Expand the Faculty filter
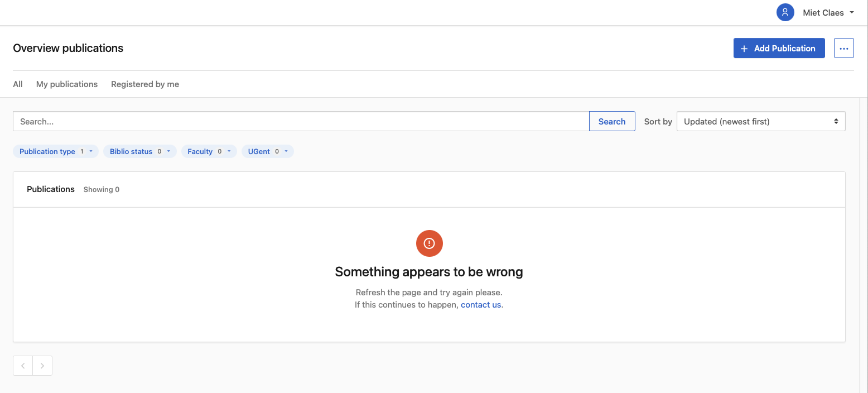868x393 pixels. (x=209, y=151)
